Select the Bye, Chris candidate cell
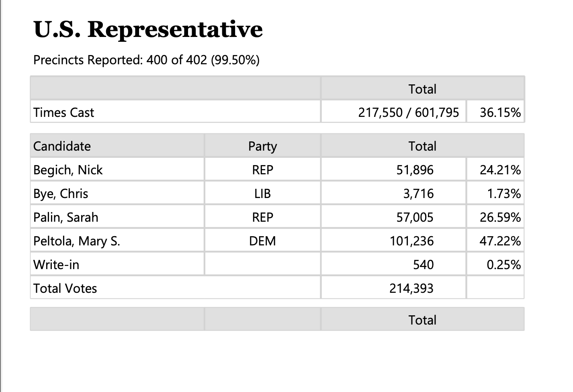 [117, 193]
